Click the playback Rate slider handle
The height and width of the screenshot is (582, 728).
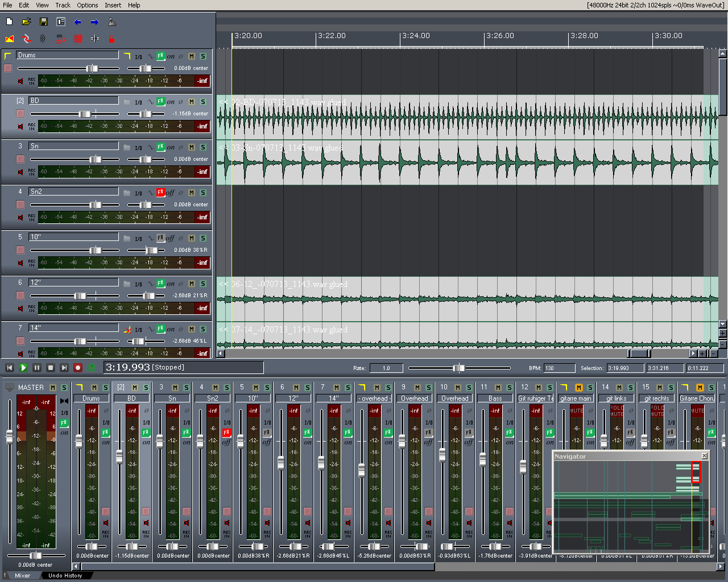458,368
